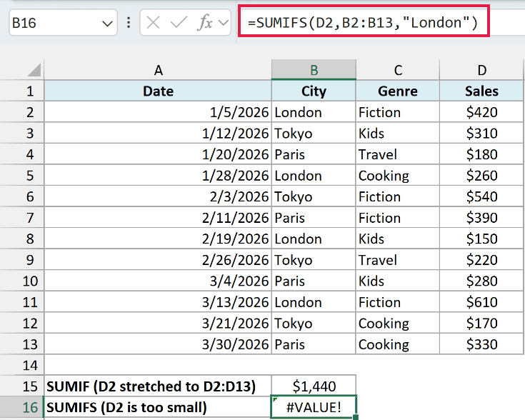Click Tokyo in row 3
525x420 pixels.
pos(314,134)
